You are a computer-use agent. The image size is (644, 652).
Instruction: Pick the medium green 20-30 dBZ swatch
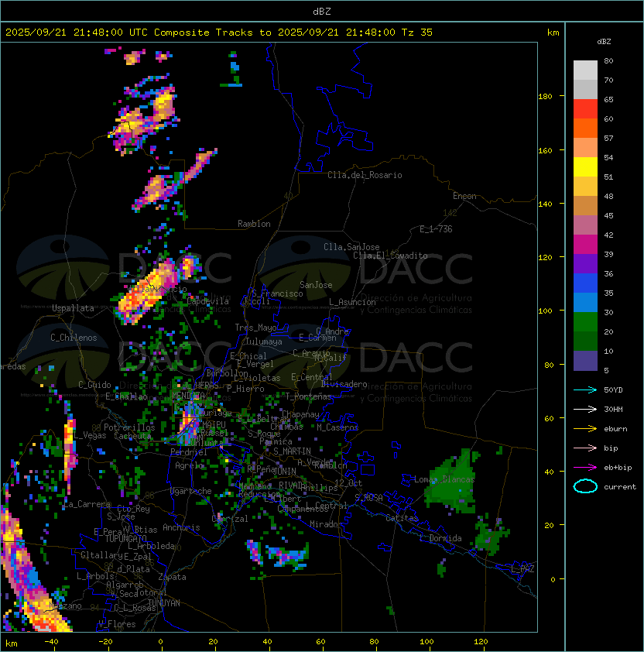pyautogui.click(x=585, y=322)
